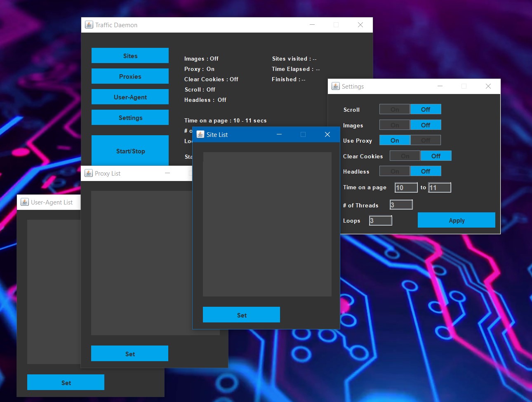Image resolution: width=532 pixels, height=402 pixels.
Task: Open the Proxies list
Action: point(130,76)
